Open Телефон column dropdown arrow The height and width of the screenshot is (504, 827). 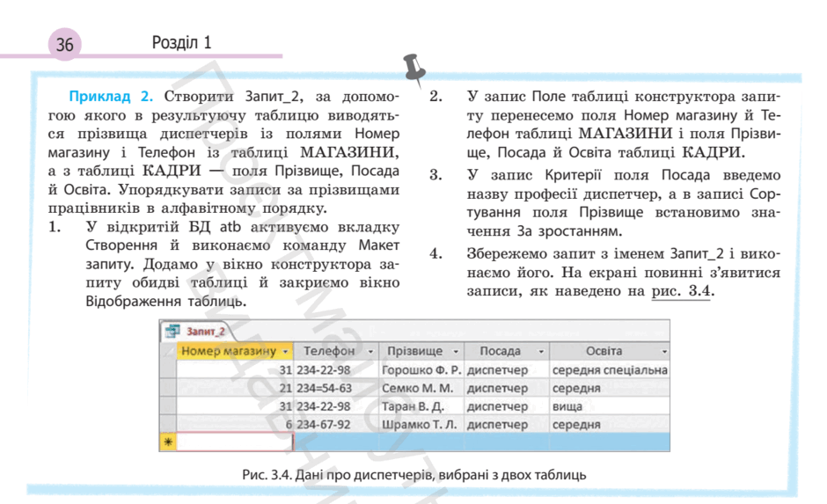coord(370,351)
